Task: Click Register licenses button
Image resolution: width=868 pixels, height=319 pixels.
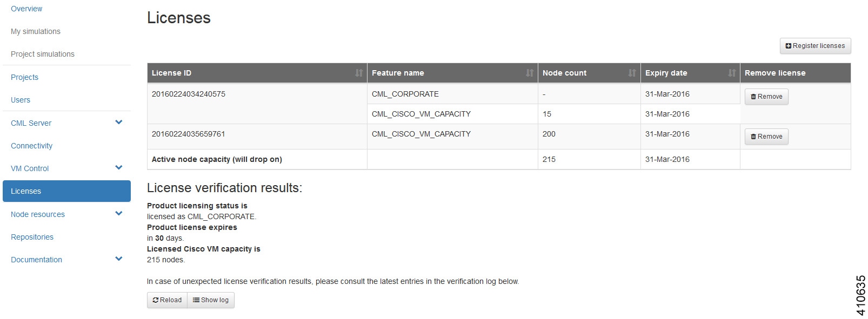Action: 815,46
